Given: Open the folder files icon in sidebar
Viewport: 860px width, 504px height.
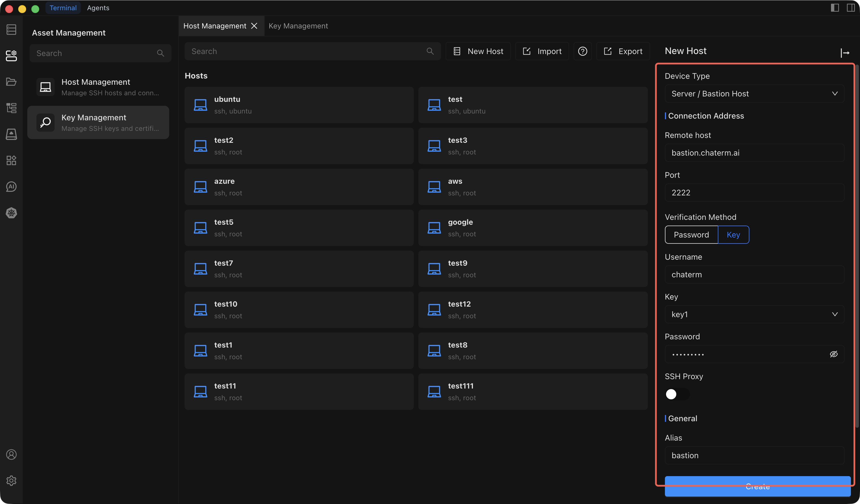Looking at the screenshot, I should [11, 82].
